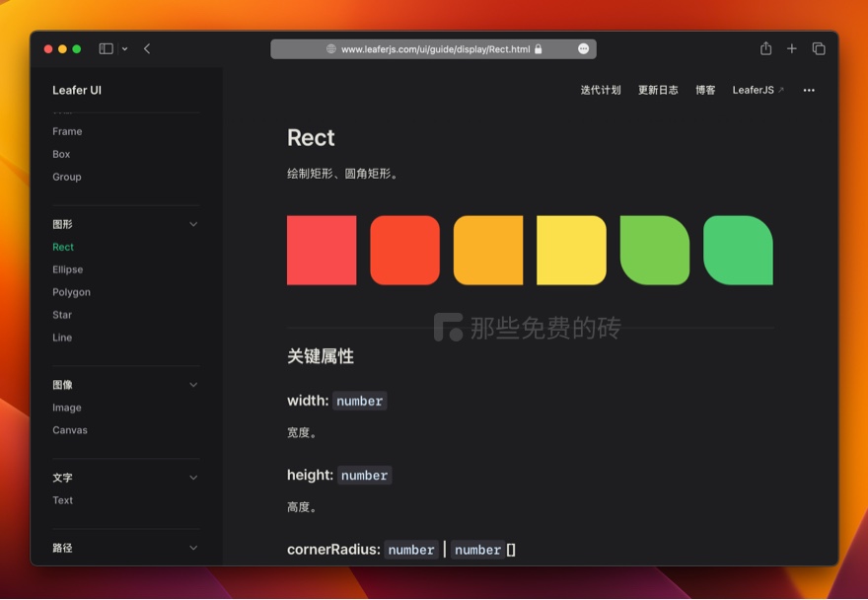The width and height of the screenshot is (868, 600).
Task: Open sidebar options dropdown arrow
Action: point(125,48)
